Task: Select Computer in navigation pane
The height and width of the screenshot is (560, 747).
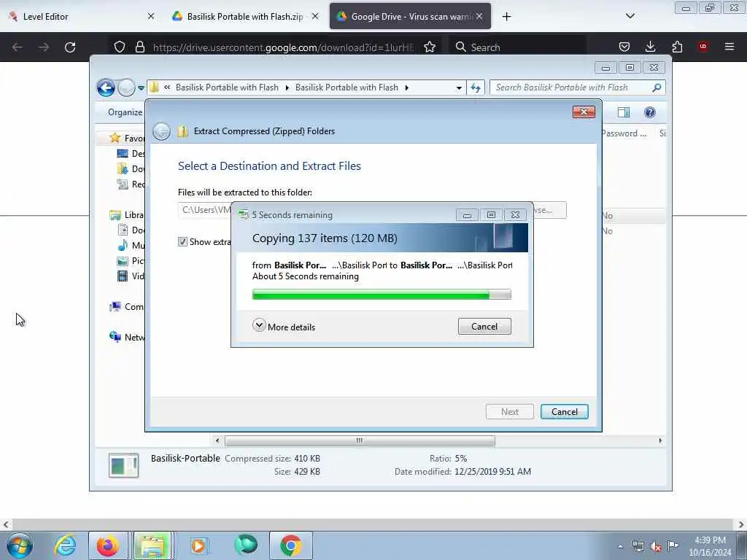Action: pos(127,307)
